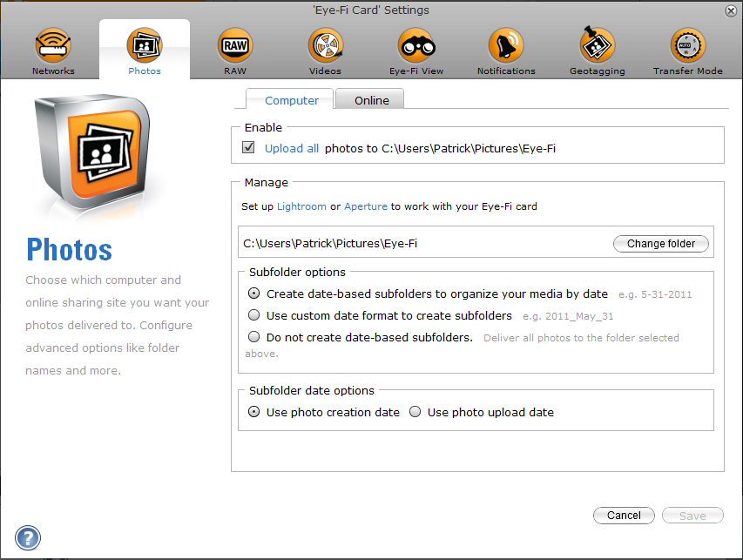Open the Networks settings icon
743x560 pixels.
53,46
